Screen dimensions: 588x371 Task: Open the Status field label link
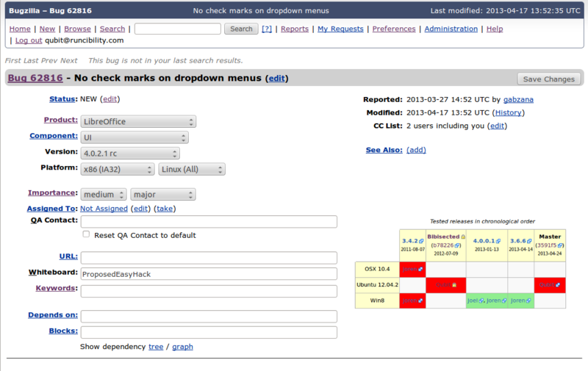pos(62,99)
